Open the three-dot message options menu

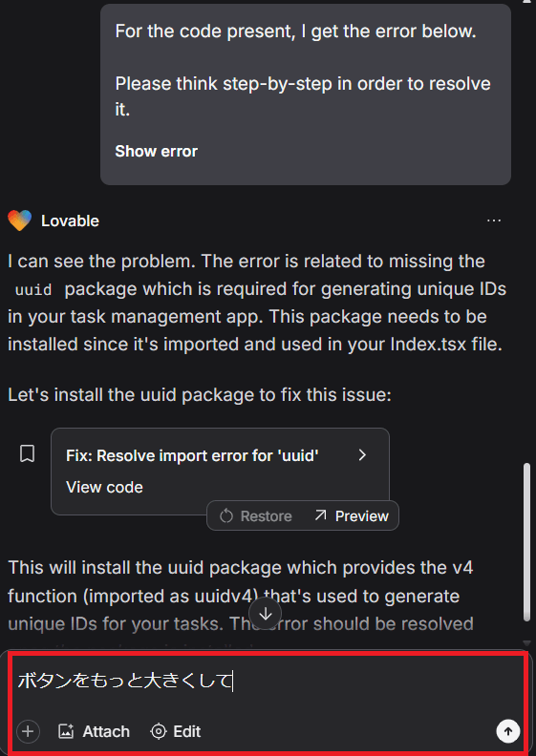[494, 220]
